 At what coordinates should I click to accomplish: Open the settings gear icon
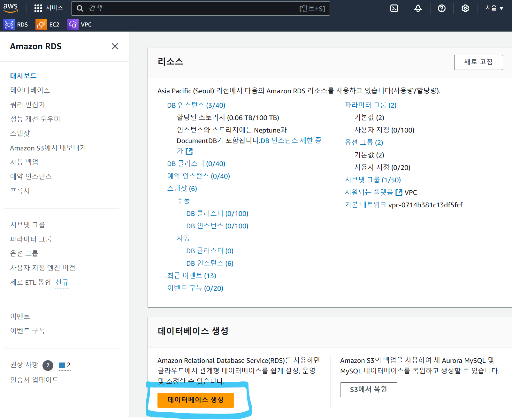(465, 8)
